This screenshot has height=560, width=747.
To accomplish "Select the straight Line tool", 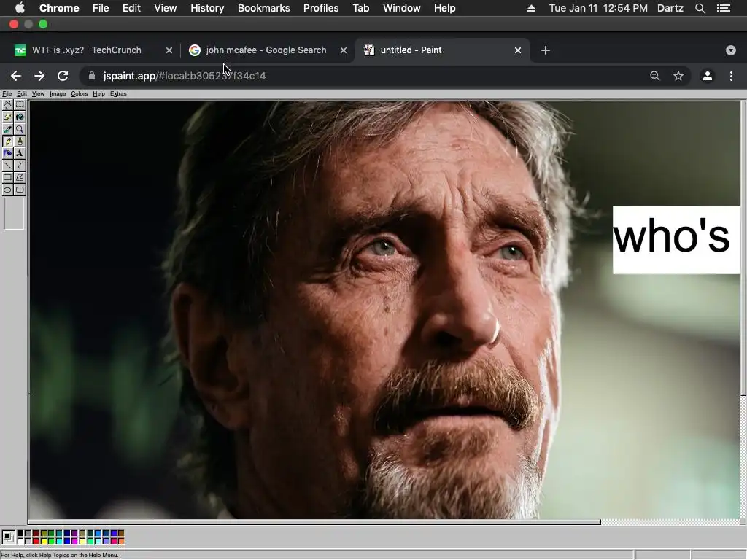I will pyautogui.click(x=7, y=166).
